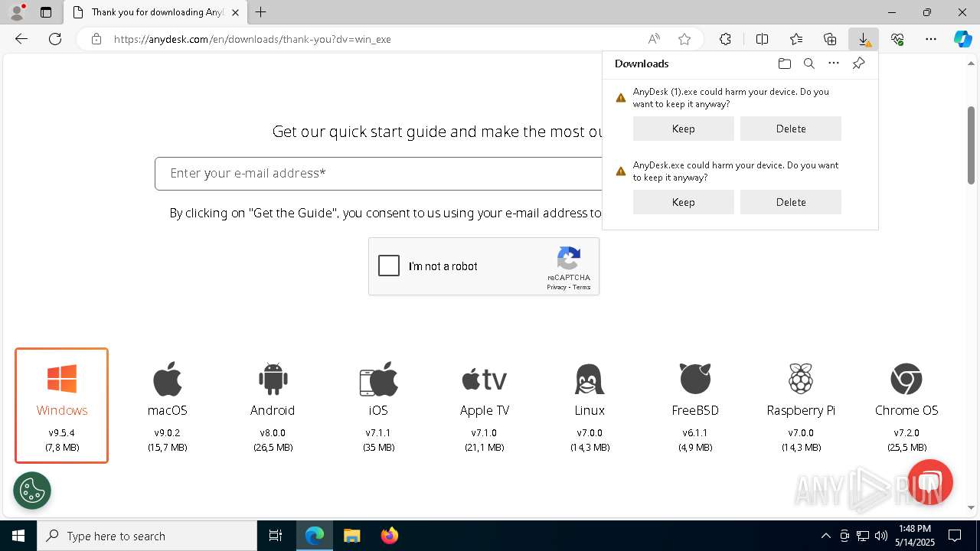Viewport: 980px width, 551px height.
Task: Open Edge settings and more menu
Action: click(931, 39)
